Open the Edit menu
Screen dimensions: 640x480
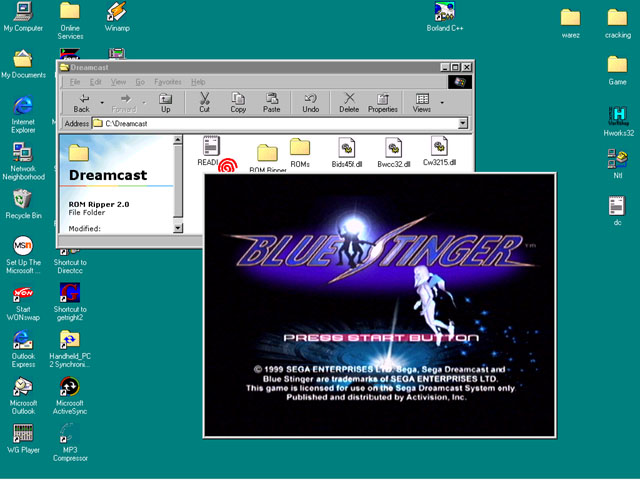(95, 82)
